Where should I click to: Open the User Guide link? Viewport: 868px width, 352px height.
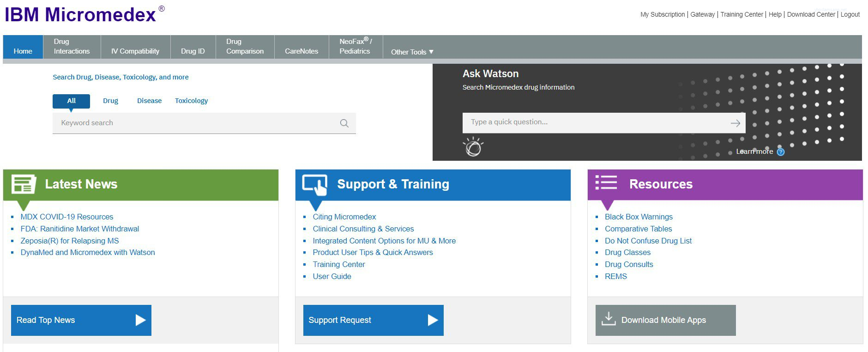pyautogui.click(x=332, y=276)
